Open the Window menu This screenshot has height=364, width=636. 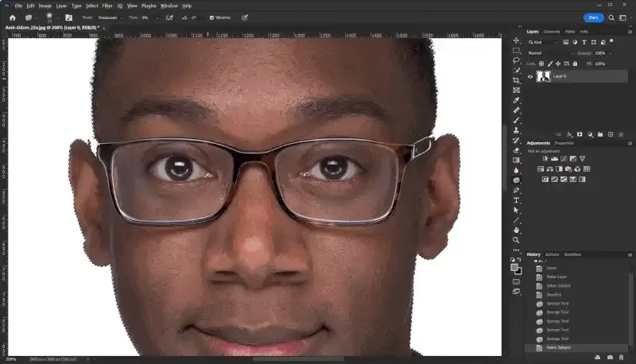(169, 6)
